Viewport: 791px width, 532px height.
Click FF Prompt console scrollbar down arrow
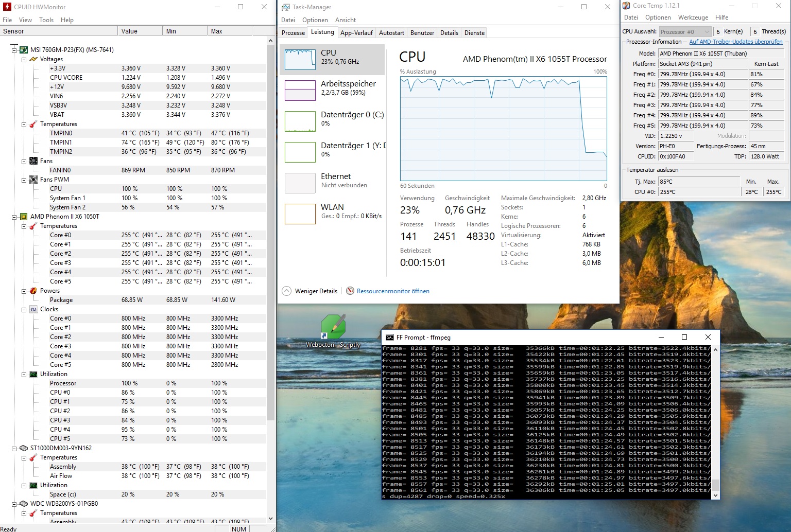(715, 495)
